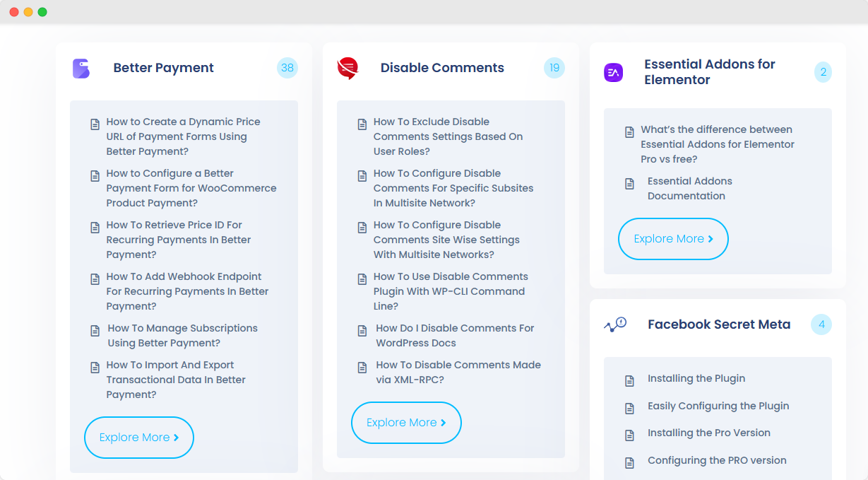
Task: Click document icon beside Essential Addons Documentation
Action: [629, 184]
